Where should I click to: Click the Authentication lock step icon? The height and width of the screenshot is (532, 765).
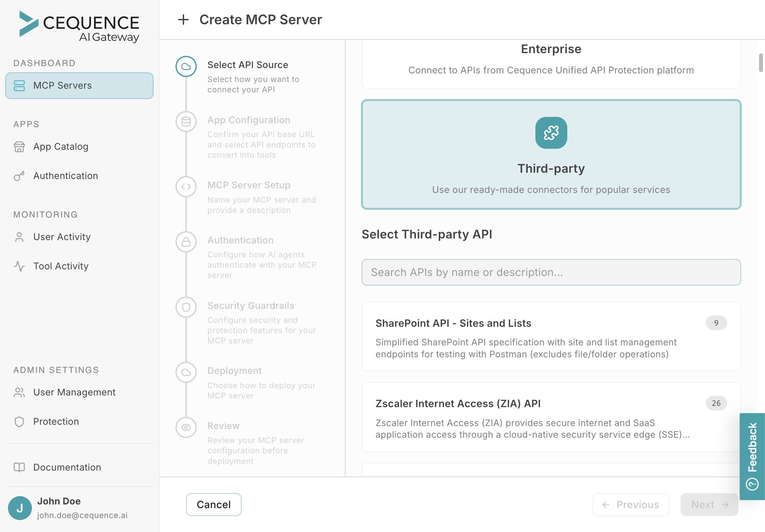186,242
